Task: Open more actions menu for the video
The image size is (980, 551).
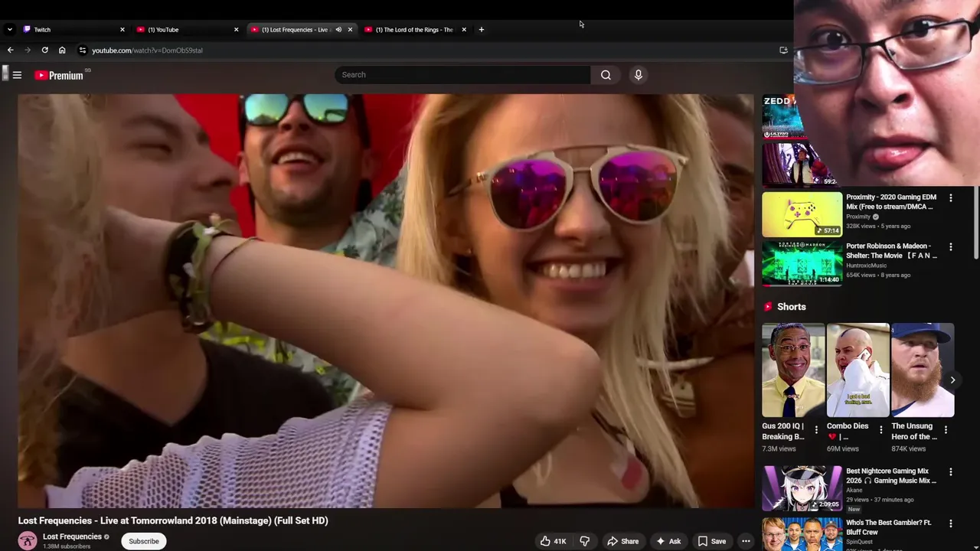Action: coord(746,541)
